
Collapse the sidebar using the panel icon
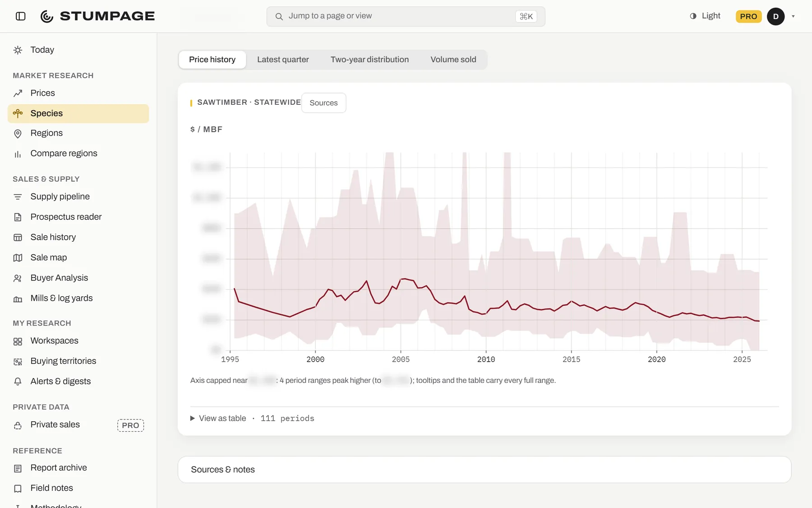tap(20, 16)
